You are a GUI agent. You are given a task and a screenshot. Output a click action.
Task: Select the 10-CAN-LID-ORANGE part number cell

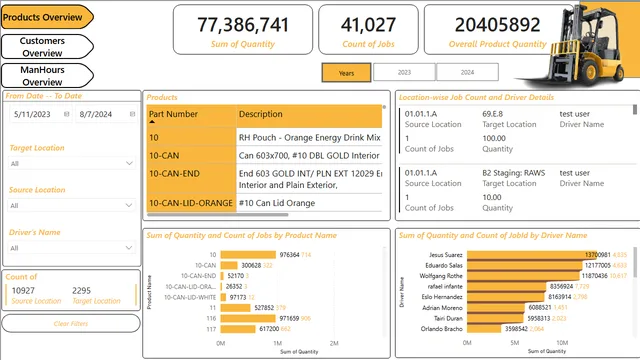191,203
